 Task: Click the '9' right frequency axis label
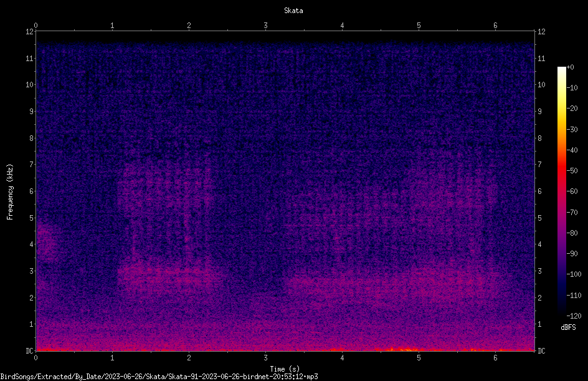pos(539,111)
